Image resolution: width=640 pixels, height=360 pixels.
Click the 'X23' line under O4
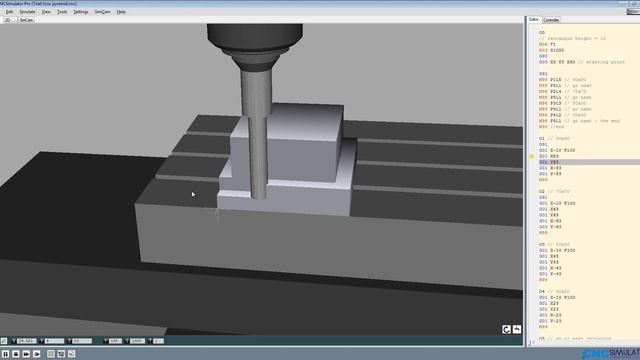point(549,303)
